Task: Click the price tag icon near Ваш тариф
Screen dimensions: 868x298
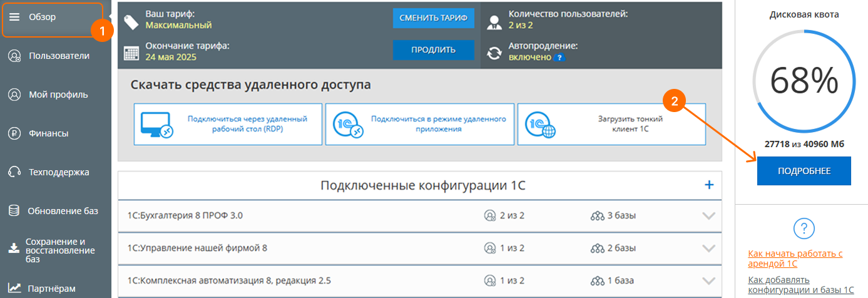Action: pyautogui.click(x=131, y=22)
